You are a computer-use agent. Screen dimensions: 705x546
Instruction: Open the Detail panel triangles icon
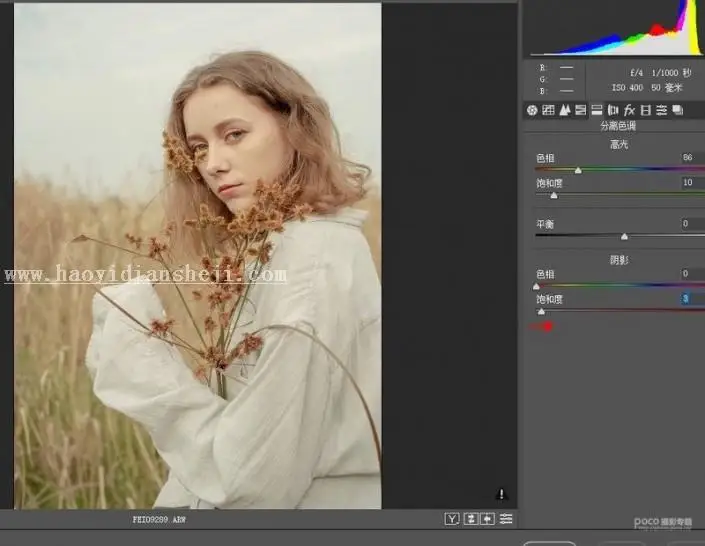(565, 110)
